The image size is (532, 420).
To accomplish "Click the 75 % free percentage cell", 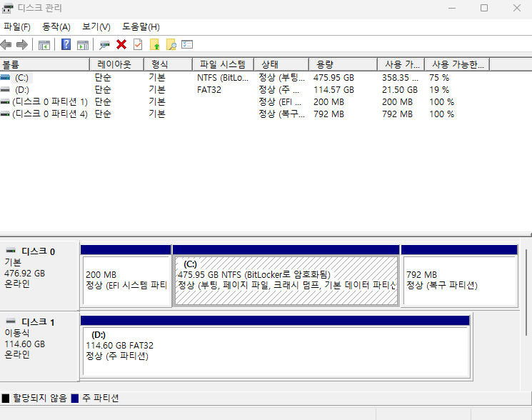I will [x=439, y=78].
